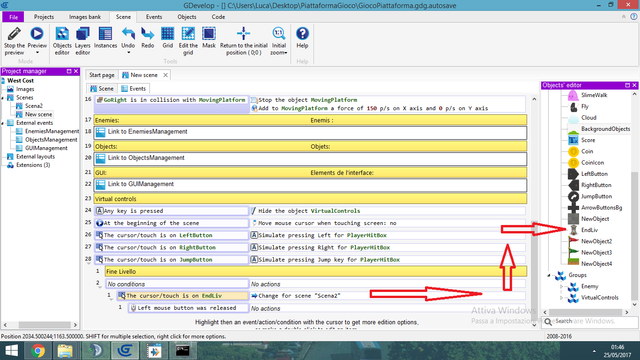
Task: Switch to the Scene sub-tab
Action: (x=102, y=89)
